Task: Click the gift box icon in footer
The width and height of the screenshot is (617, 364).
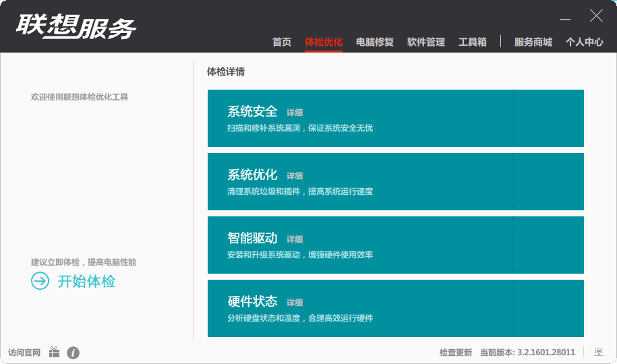Action: coord(55,352)
